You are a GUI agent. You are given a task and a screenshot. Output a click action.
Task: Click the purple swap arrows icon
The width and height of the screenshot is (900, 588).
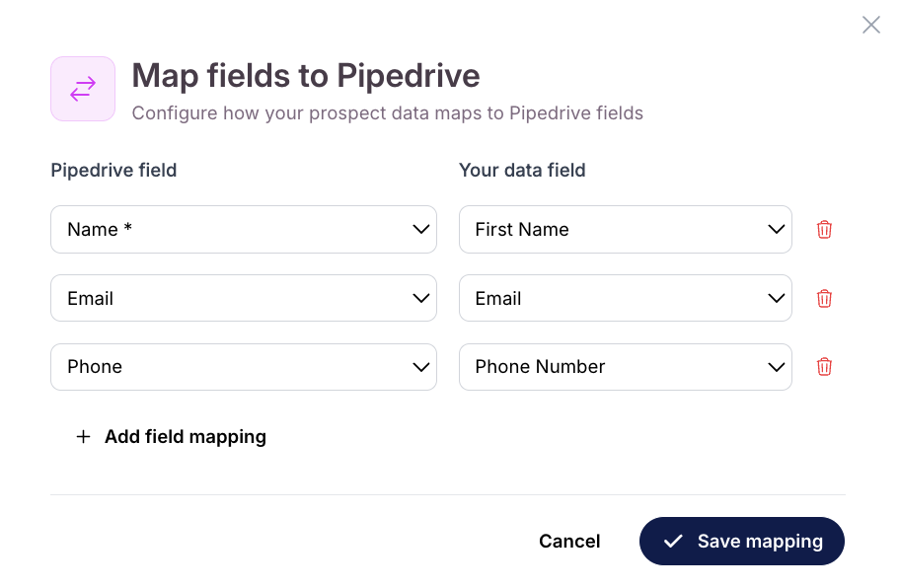pos(83,89)
